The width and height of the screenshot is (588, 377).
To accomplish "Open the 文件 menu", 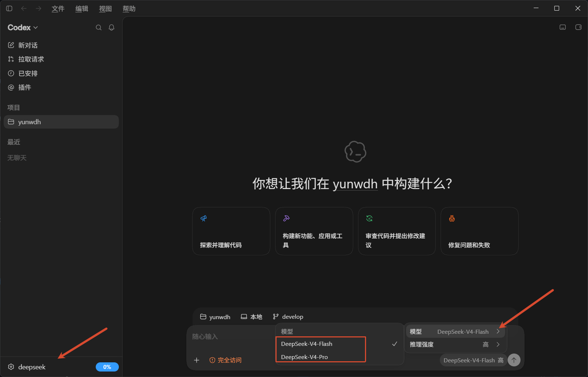I will point(58,8).
